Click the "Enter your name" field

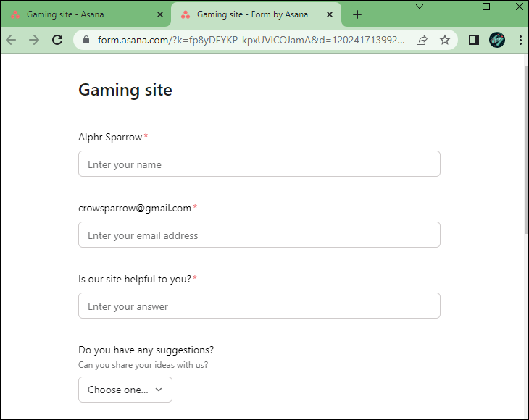tap(259, 164)
